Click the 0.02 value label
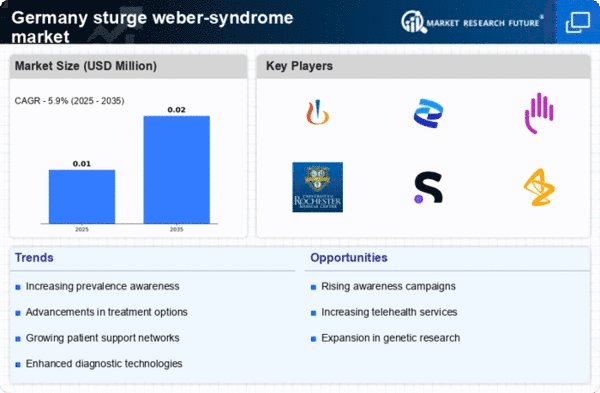The height and width of the screenshot is (393, 600). click(176, 110)
